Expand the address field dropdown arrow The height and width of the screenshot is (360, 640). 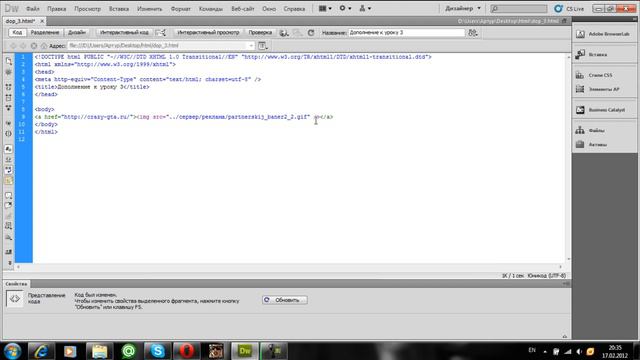tap(251, 46)
